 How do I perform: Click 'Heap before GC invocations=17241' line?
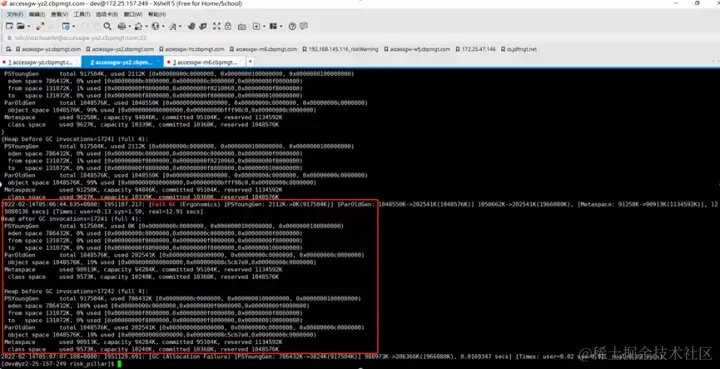[x=75, y=139]
